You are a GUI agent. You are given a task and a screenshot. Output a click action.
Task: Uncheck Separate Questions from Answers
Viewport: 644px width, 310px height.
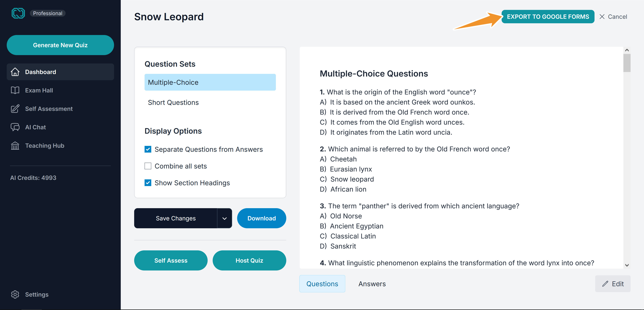click(148, 149)
